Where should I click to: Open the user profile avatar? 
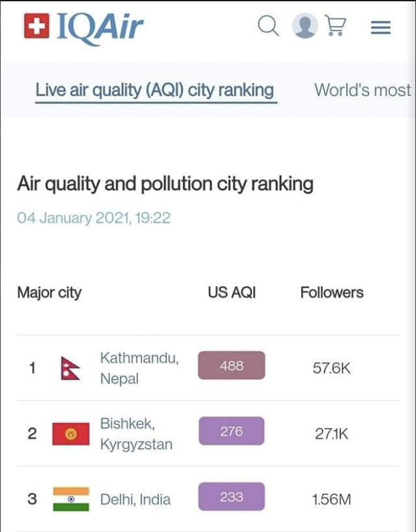point(304,26)
